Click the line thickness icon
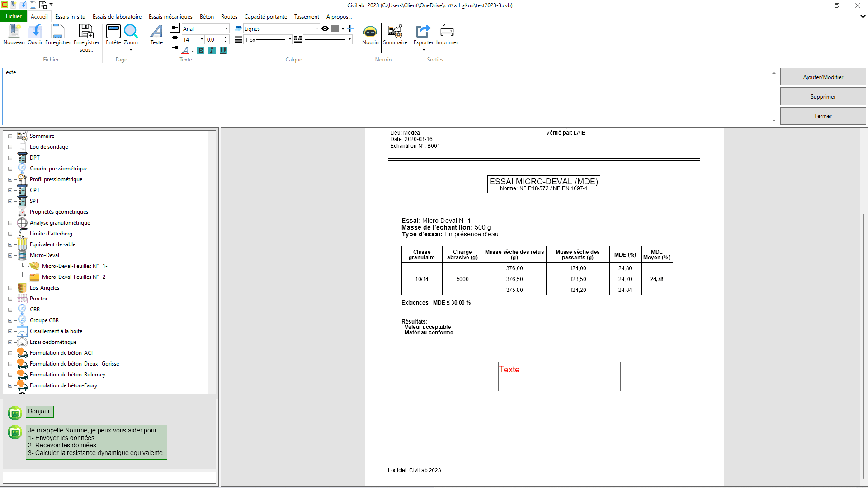The width and height of the screenshot is (868, 488). [238, 39]
